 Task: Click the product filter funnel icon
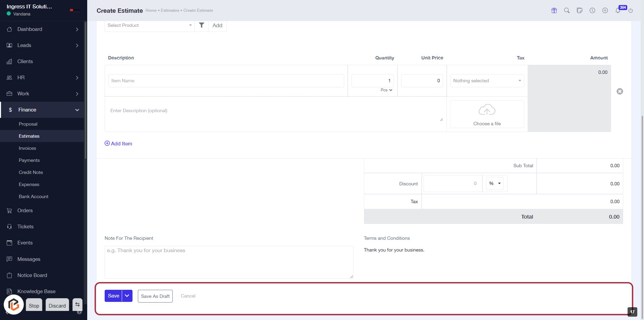coord(202,25)
